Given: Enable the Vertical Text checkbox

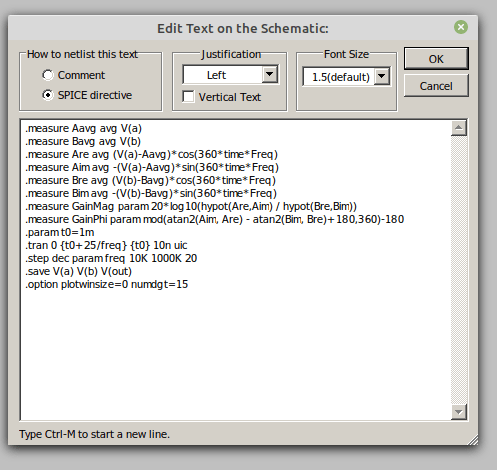Looking at the screenshot, I should pos(188,97).
